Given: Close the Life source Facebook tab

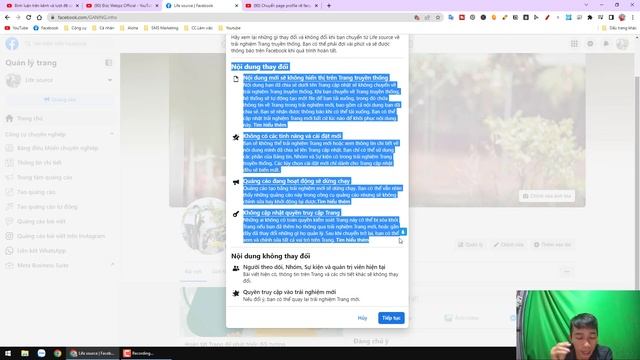Looking at the screenshot, I should [236, 6].
